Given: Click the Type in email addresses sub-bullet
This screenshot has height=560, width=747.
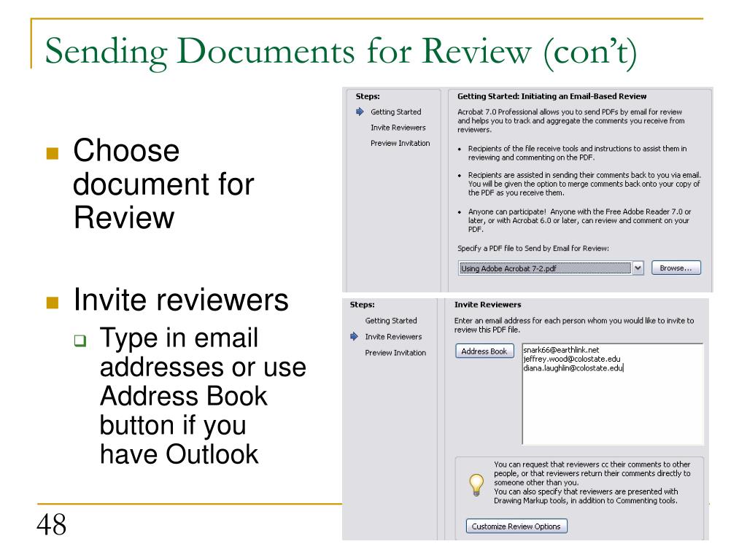Looking at the screenshot, I should coord(203,396).
